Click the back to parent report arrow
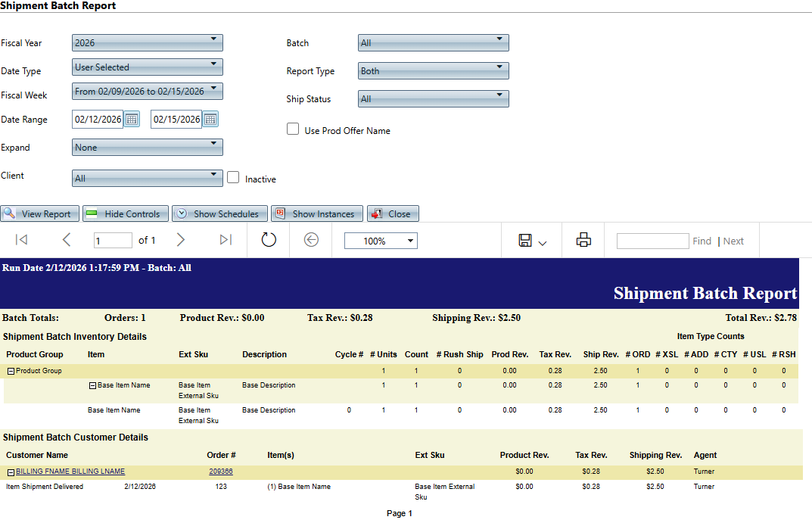This screenshot has height=520, width=812. point(311,240)
